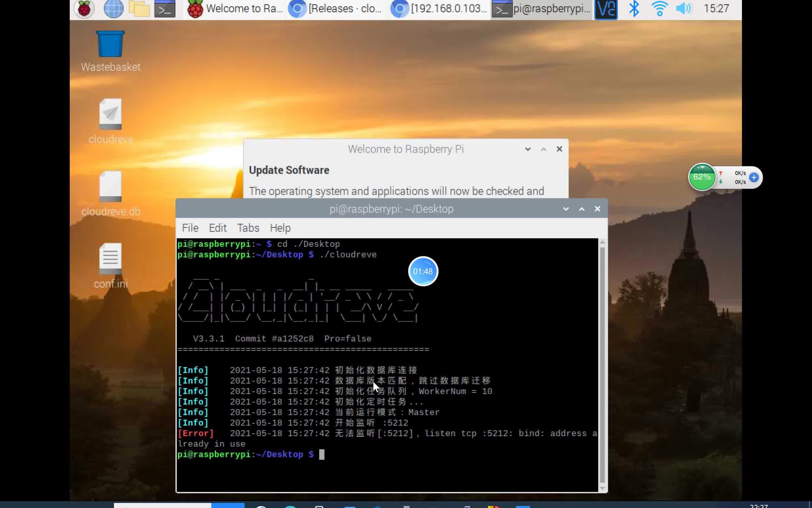Screen dimensions: 812x508
Task: Minimize the Welcome to Raspberry Pi window
Action: tap(528, 149)
